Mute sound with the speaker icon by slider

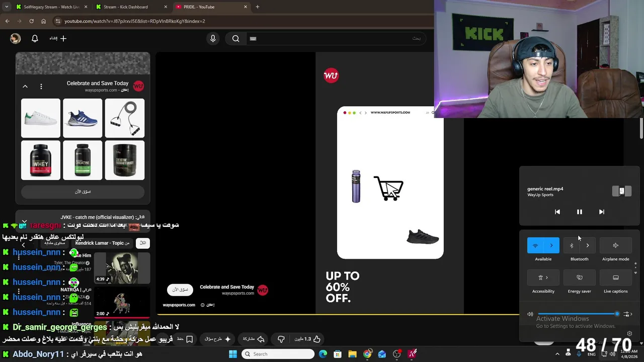tap(530, 314)
